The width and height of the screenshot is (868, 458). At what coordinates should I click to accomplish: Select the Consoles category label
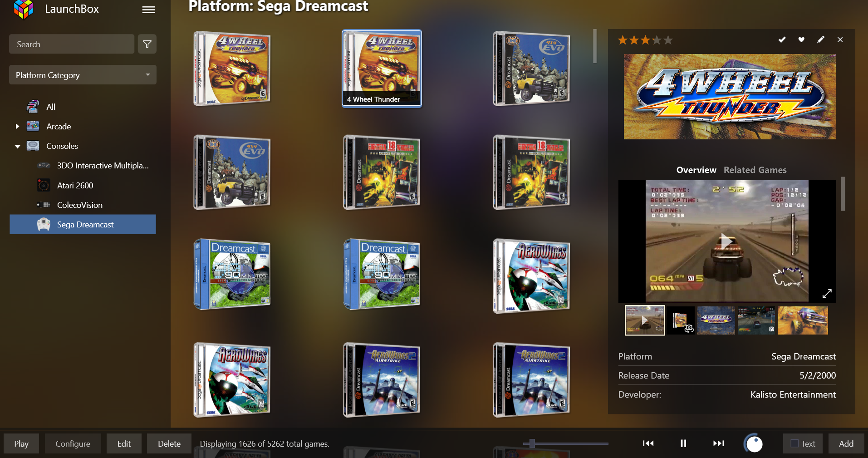coord(62,146)
